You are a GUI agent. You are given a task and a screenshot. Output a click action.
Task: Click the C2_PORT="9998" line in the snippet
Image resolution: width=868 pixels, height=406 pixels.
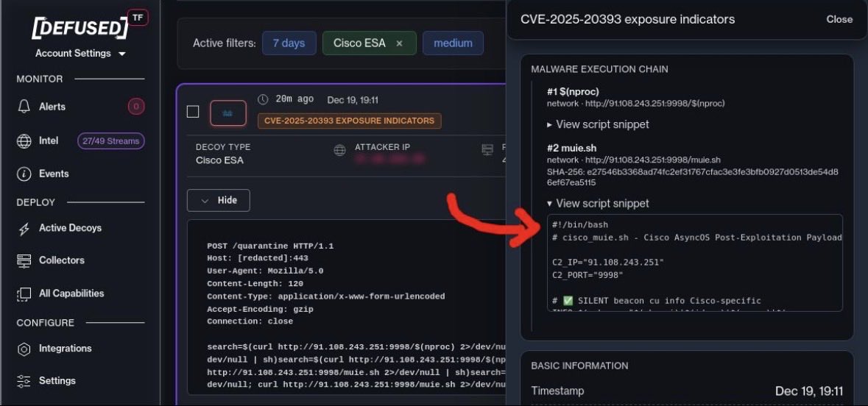click(x=588, y=275)
